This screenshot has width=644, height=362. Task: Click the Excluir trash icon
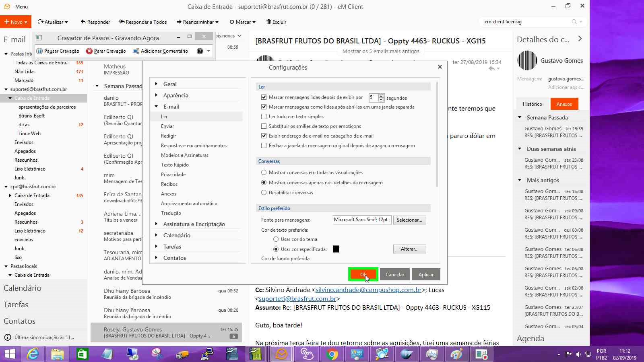[x=268, y=22]
